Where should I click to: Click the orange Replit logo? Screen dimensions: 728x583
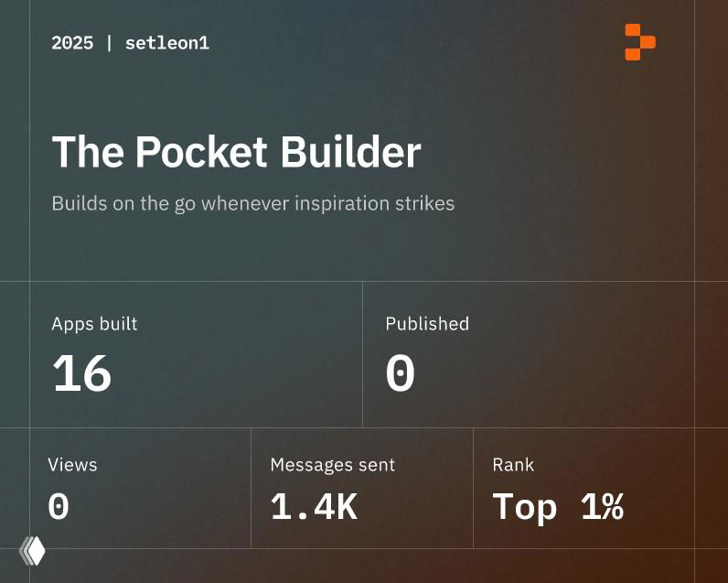pos(639,42)
